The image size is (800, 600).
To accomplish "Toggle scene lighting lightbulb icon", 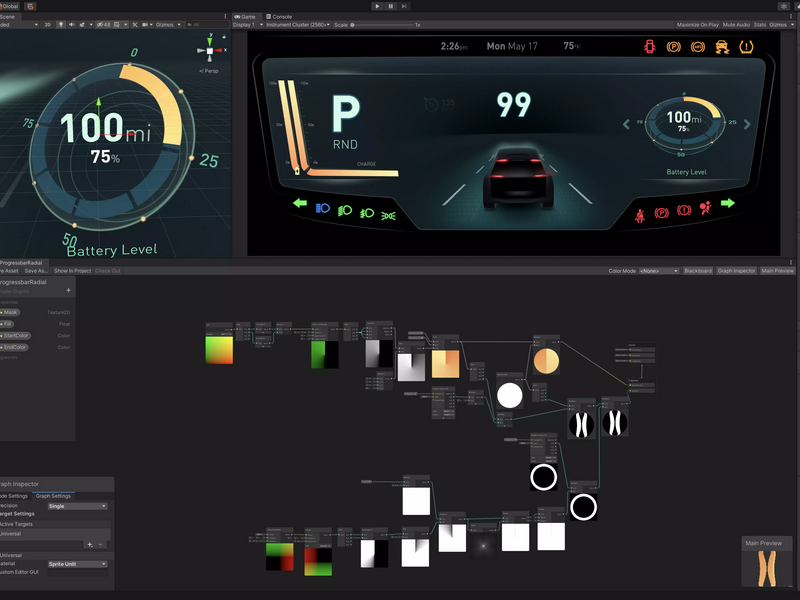I will [61, 24].
